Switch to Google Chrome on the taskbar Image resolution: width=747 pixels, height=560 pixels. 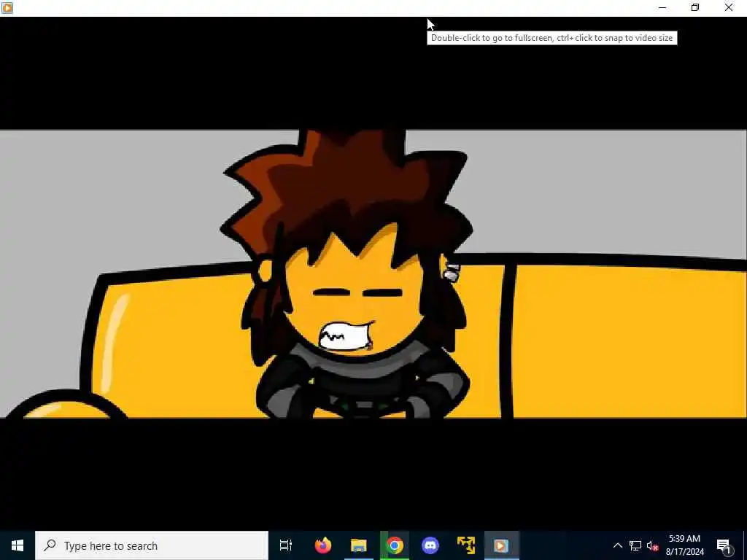(395, 545)
